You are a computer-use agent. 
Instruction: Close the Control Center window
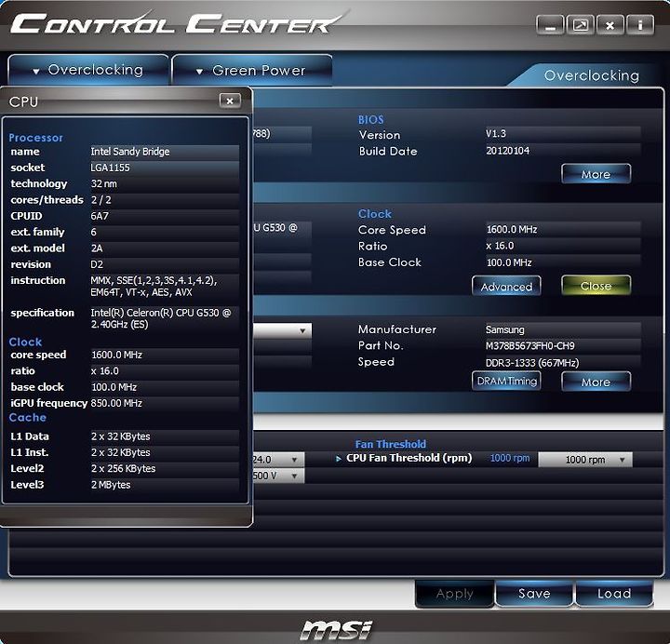pyautogui.click(x=610, y=26)
